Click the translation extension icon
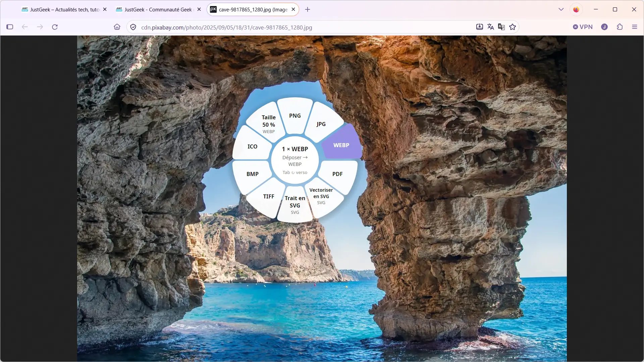644x362 pixels. (501, 27)
